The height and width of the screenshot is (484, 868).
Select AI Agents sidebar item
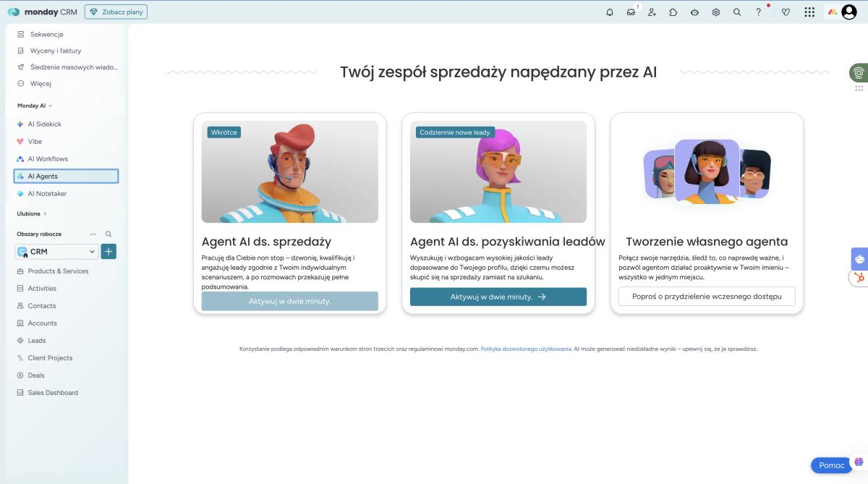[66, 177]
